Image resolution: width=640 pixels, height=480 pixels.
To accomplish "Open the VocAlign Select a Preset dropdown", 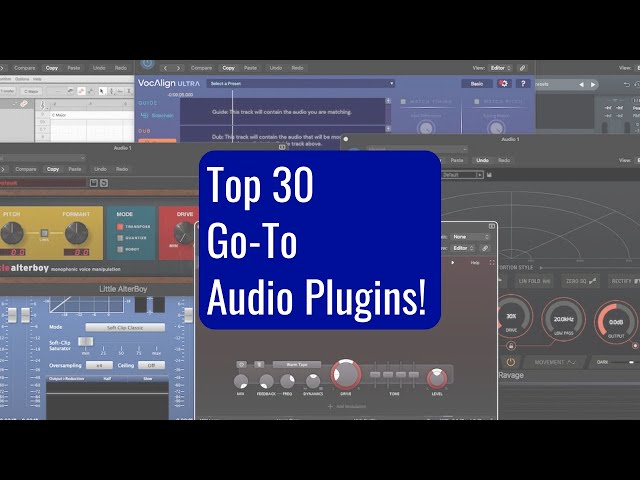I will (301, 83).
